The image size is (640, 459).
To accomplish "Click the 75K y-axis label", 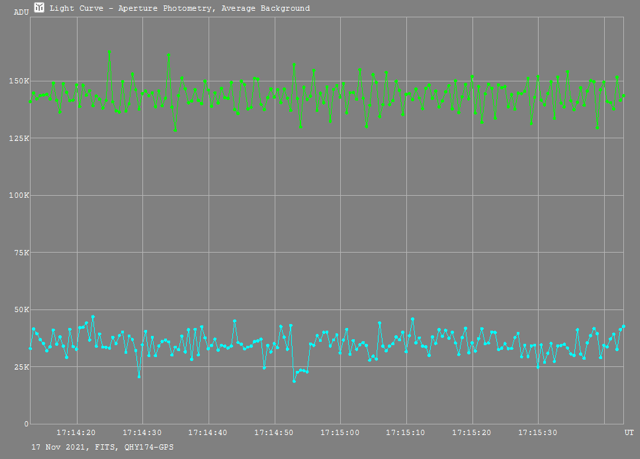I will click(x=22, y=253).
